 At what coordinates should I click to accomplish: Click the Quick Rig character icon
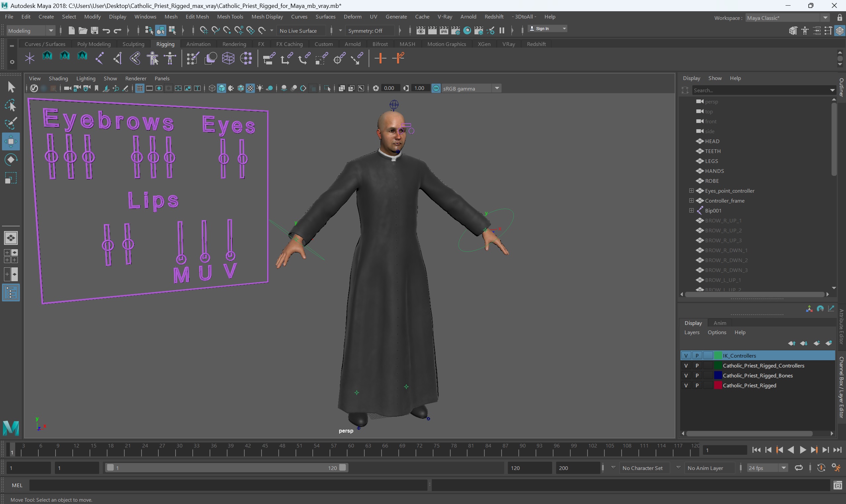pyautogui.click(x=153, y=58)
